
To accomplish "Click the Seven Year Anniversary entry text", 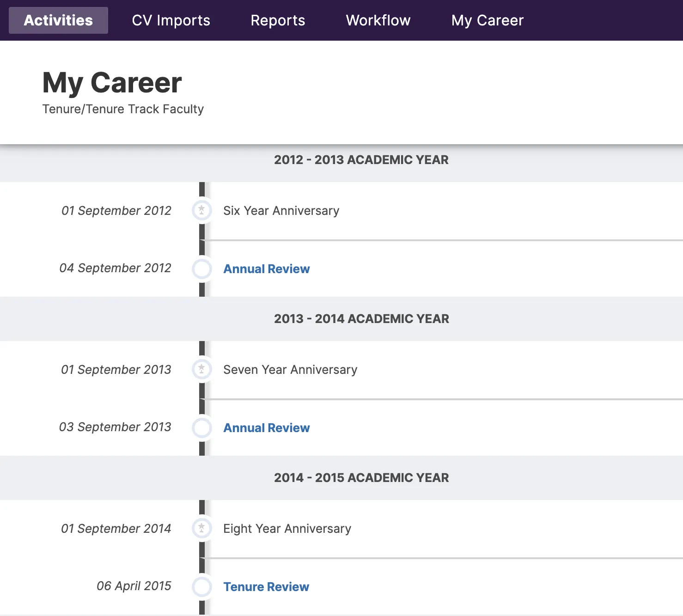I will (290, 370).
